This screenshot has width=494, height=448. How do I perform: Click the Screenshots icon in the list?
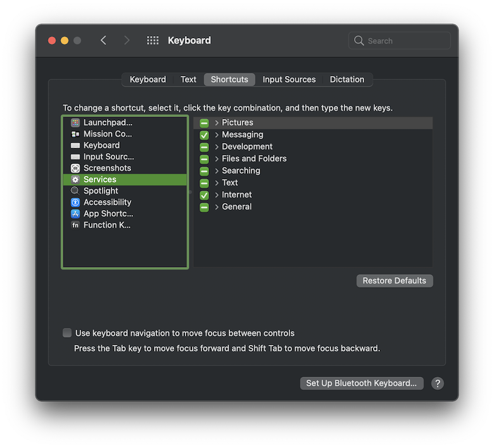click(75, 168)
